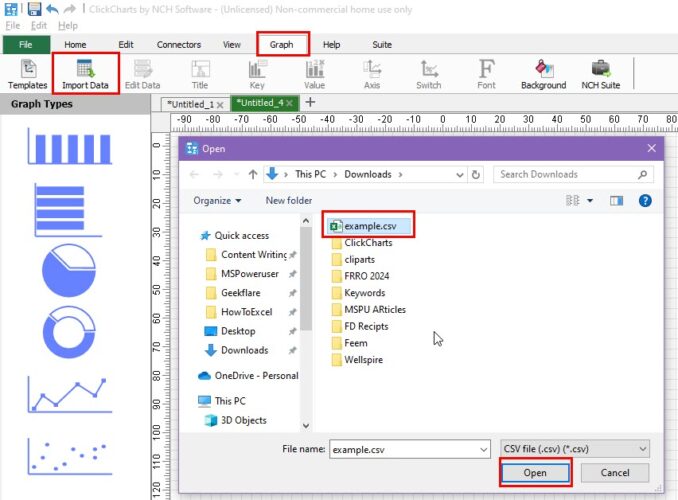678x500 pixels.
Task: Open the top Help menu
Action: (68, 26)
